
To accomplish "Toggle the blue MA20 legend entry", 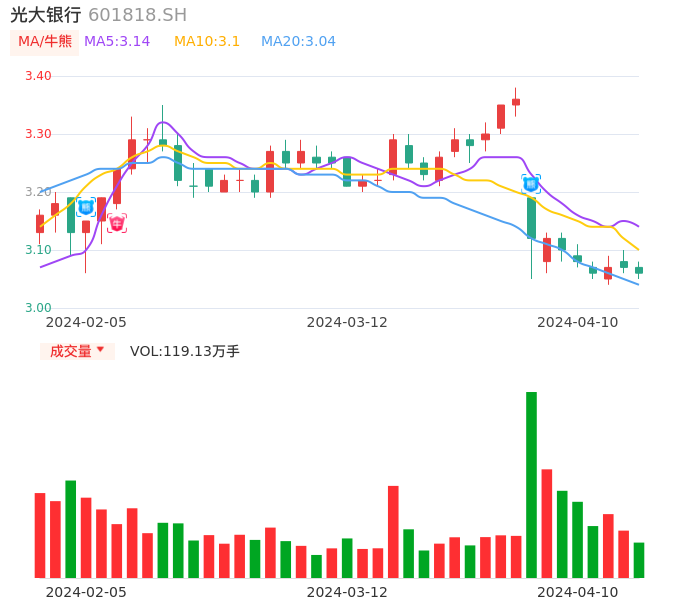I will [x=298, y=42].
